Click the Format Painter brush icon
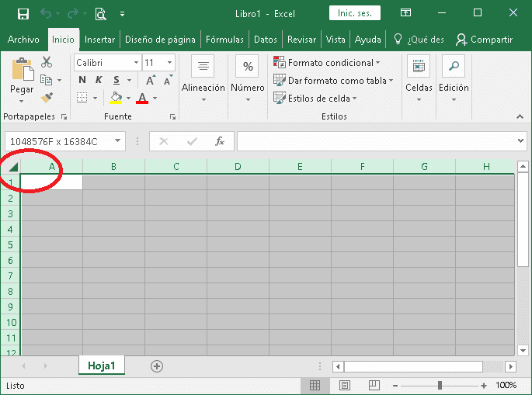The image size is (532, 395). pos(47,98)
